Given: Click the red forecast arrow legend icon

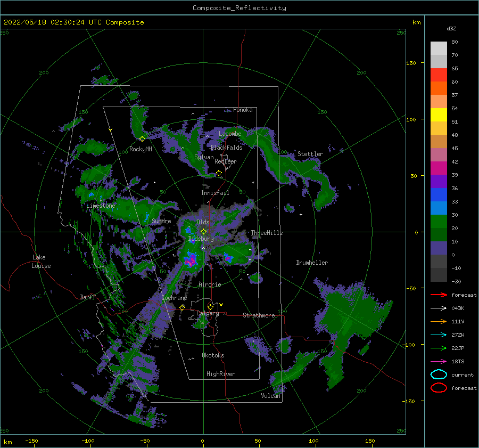Looking at the screenshot, I should [x=439, y=295].
